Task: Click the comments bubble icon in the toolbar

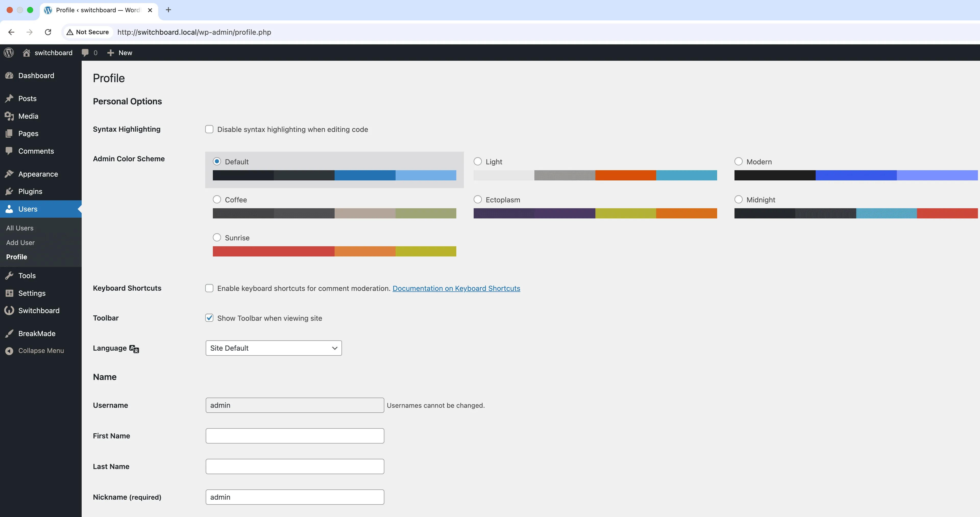Action: pos(85,53)
